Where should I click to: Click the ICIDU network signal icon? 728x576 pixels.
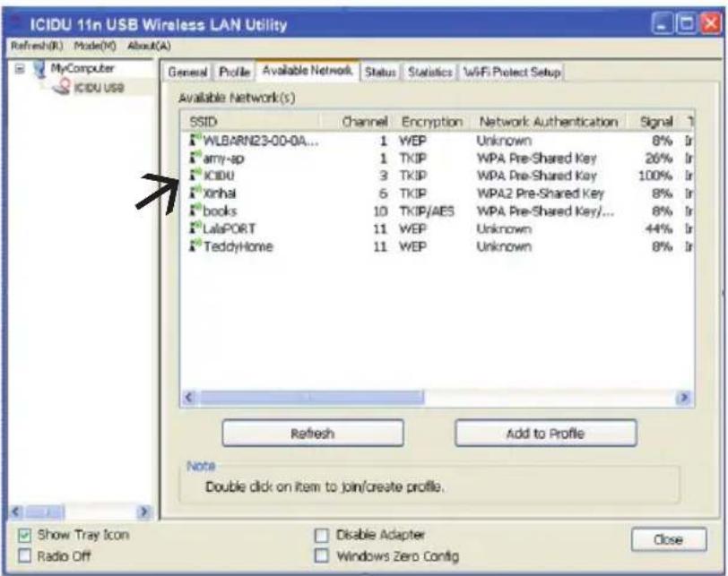(195, 175)
